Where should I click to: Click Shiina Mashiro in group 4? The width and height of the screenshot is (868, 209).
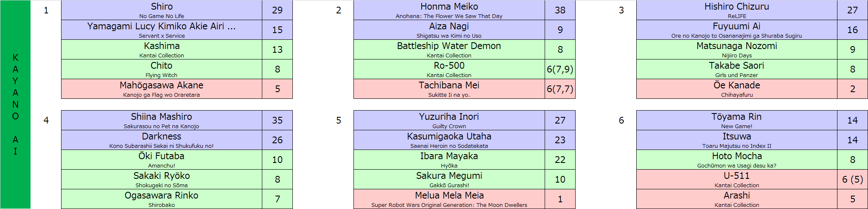pos(161,120)
